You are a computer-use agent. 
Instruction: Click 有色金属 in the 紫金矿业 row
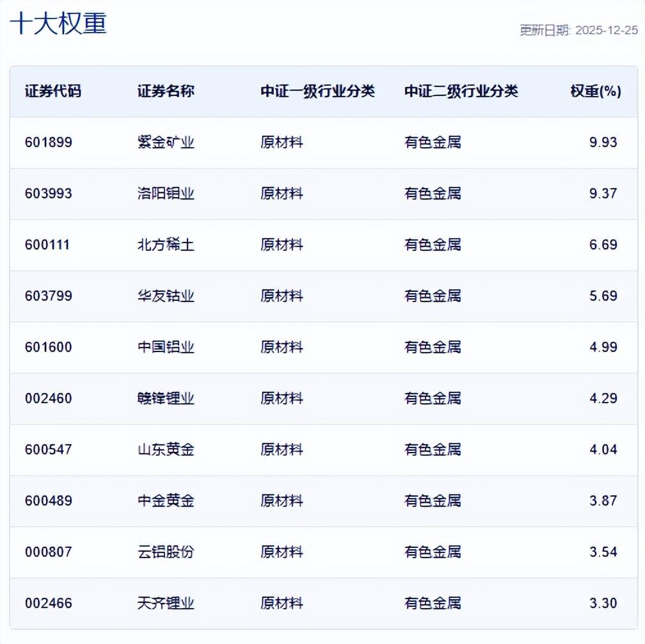click(433, 142)
